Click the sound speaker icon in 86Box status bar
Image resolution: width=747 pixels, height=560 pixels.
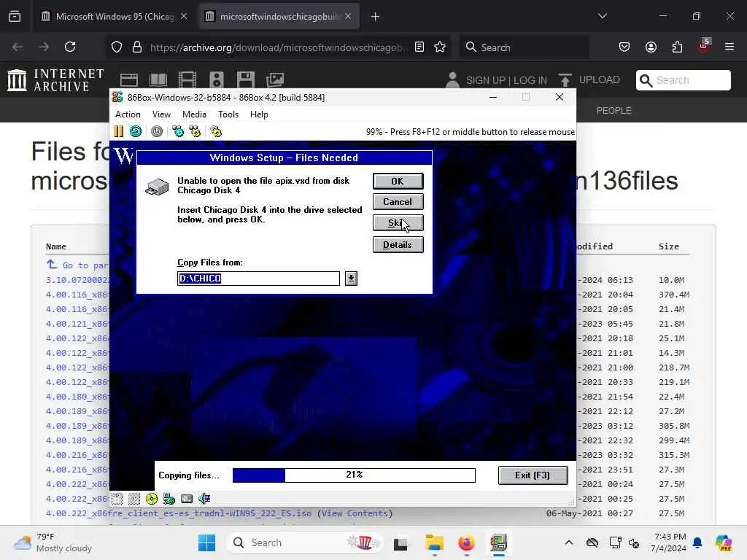(x=204, y=499)
